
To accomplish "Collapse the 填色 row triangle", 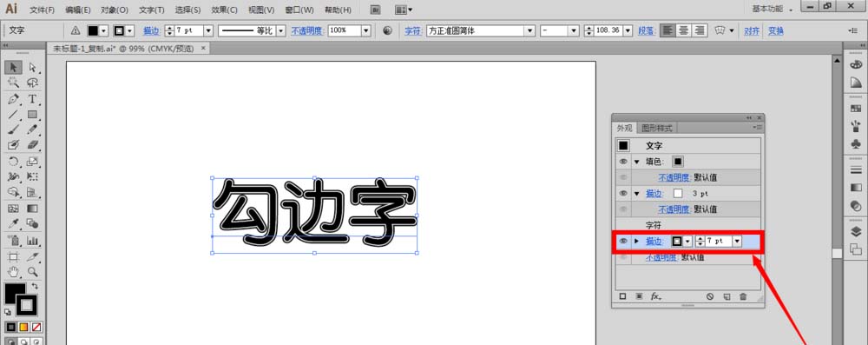I will [636, 162].
